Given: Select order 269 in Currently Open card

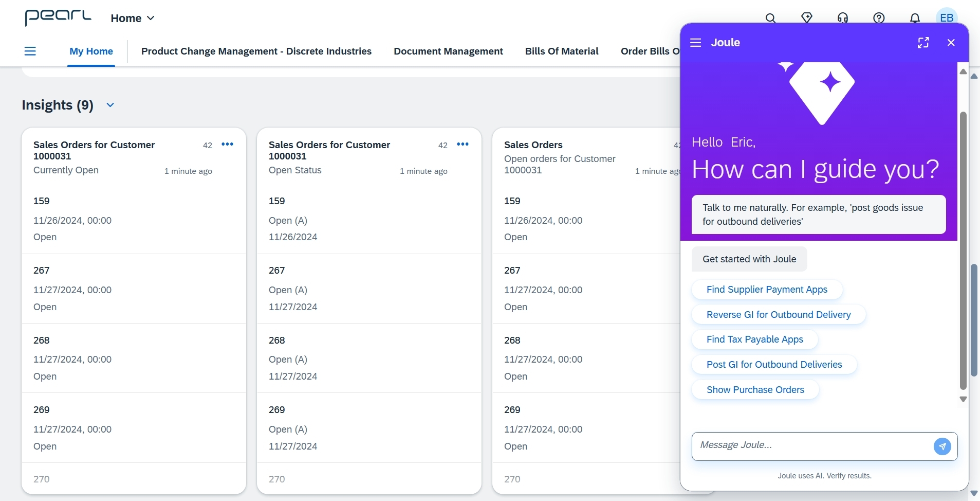Looking at the screenshot, I should (134, 428).
